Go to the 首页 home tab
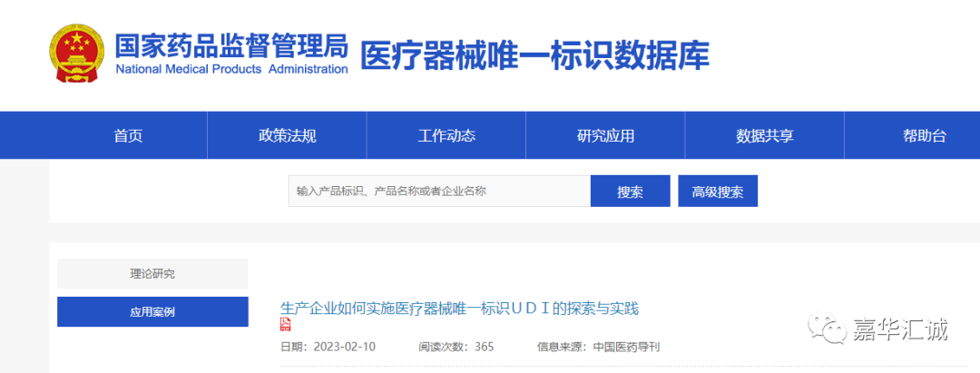The width and height of the screenshot is (980, 373). 128,136
